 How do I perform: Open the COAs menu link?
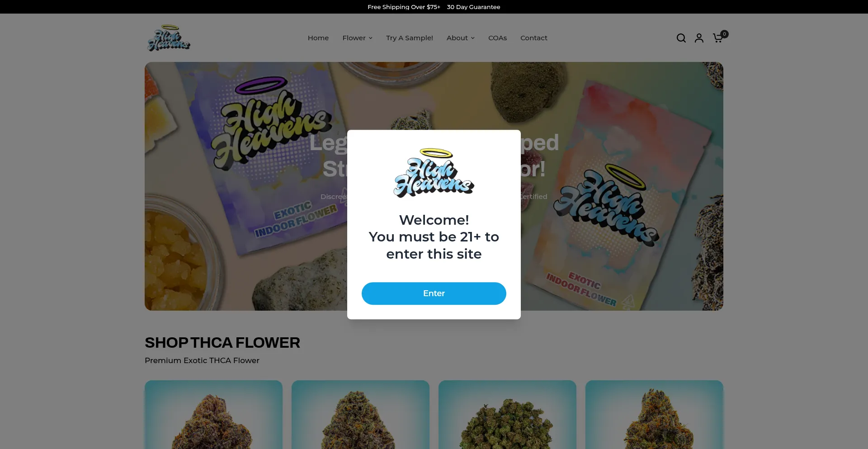(x=497, y=38)
